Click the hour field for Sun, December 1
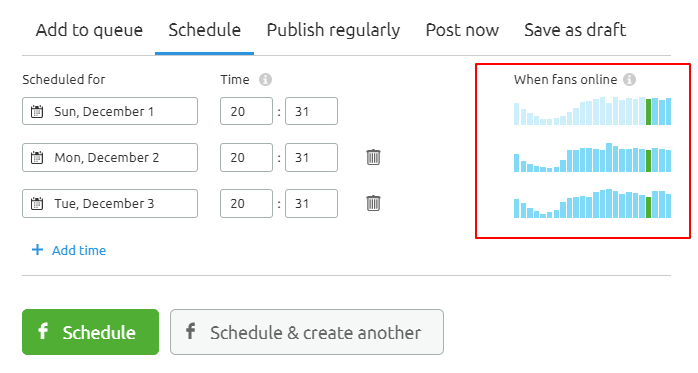This screenshot has width=698, height=373. coord(246,111)
